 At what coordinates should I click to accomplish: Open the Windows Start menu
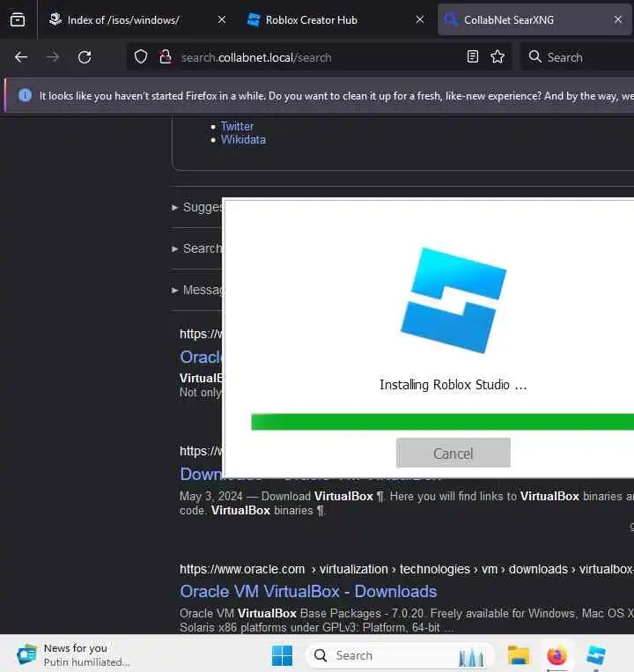282,656
